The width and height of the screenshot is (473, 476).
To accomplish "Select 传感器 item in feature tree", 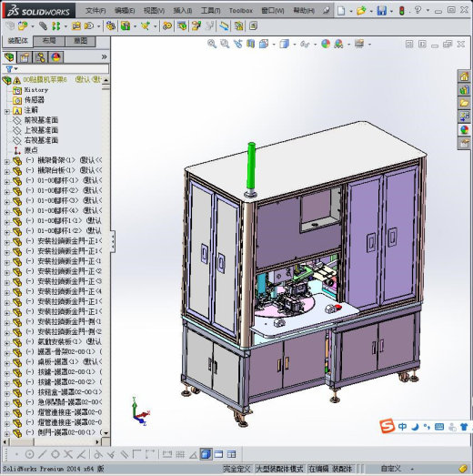I will pyautogui.click(x=35, y=100).
